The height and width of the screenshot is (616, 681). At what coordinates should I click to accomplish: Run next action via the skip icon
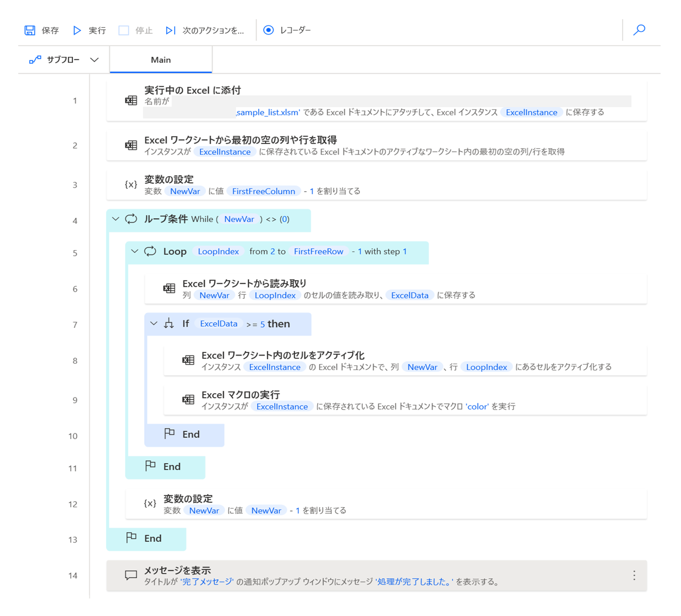pyautogui.click(x=170, y=30)
